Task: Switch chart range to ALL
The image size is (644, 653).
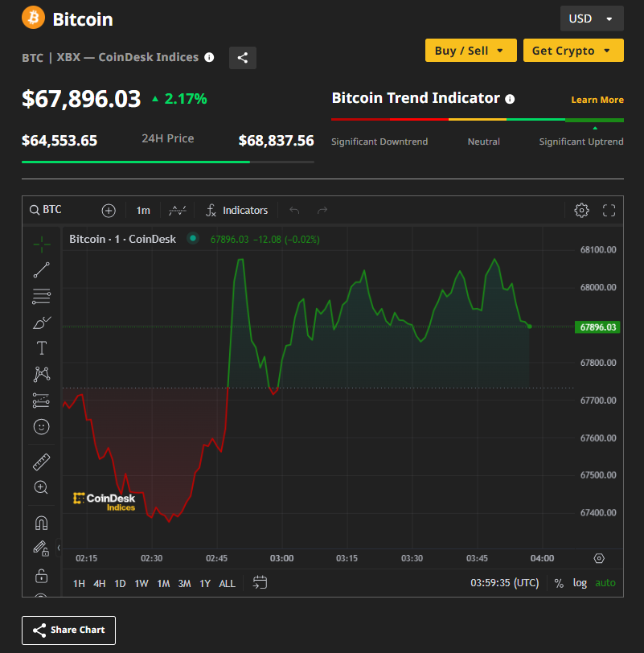Action: (x=227, y=584)
